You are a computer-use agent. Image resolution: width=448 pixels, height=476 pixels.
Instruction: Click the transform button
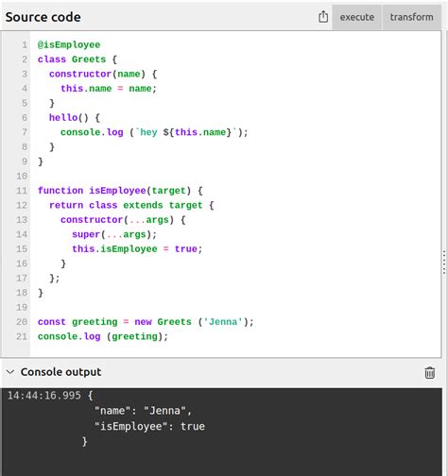point(411,17)
